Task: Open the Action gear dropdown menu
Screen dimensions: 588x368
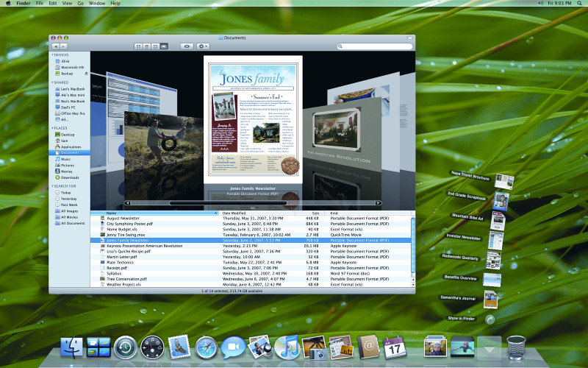Action: [x=203, y=46]
